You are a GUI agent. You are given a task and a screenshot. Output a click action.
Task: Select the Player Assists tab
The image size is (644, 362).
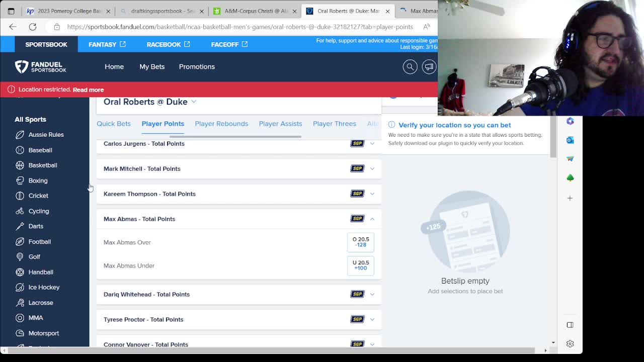point(280,124)
